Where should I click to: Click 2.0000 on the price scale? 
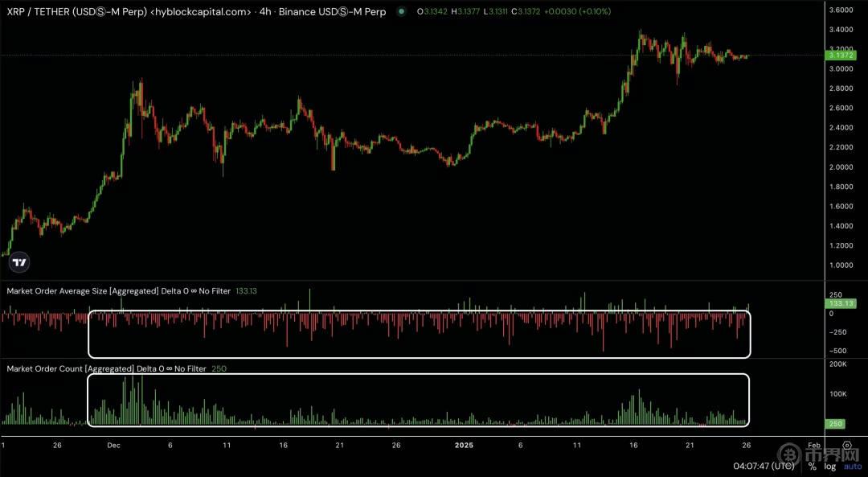[841, 167]
